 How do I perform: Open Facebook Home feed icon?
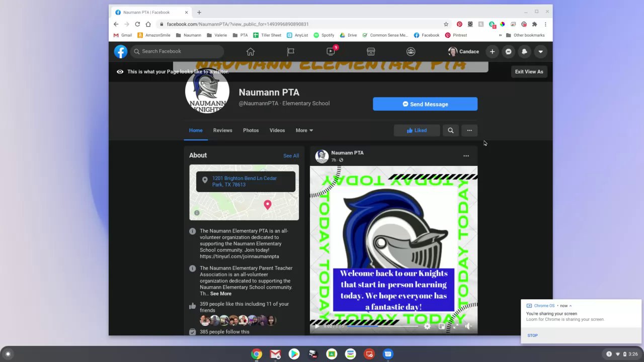(x=251, y=51)
